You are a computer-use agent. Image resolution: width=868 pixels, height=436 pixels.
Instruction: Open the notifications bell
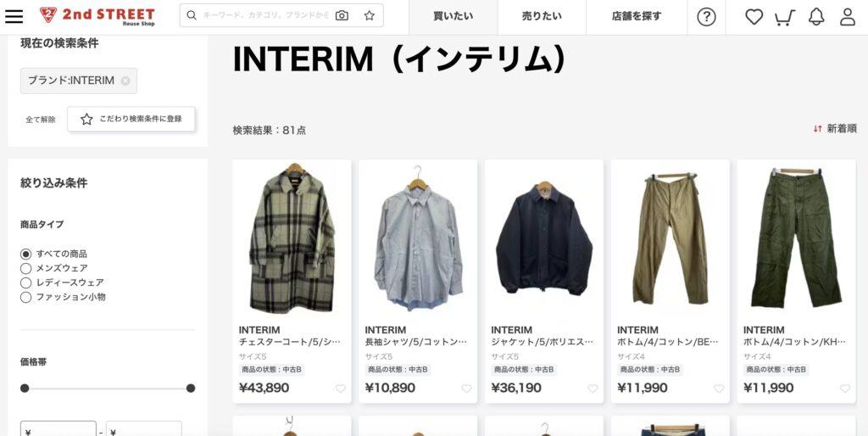point(816,17)
